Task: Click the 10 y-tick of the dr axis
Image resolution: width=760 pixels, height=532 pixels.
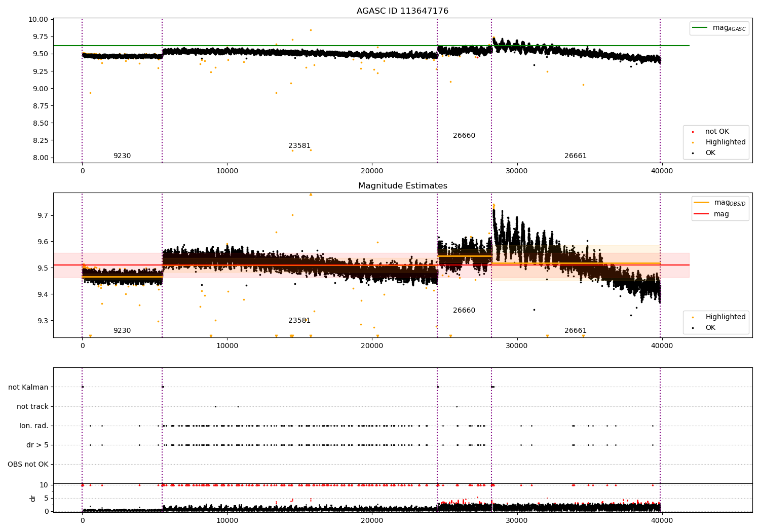Action: 44,485
